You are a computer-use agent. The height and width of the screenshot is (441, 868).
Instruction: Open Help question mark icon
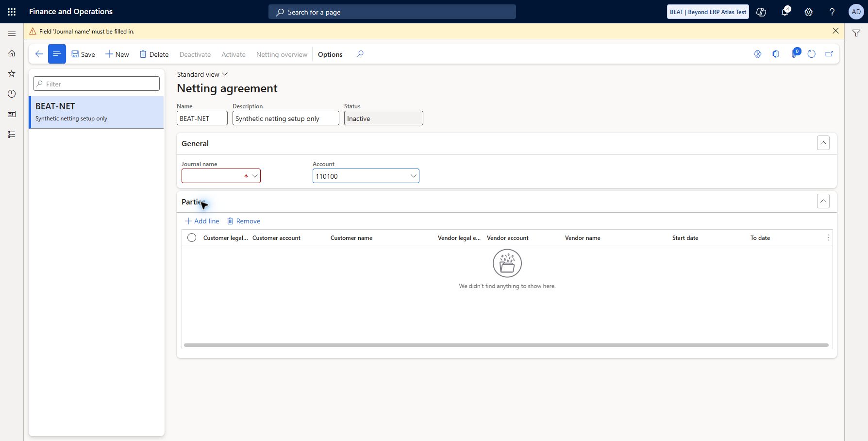pos(832,12)
